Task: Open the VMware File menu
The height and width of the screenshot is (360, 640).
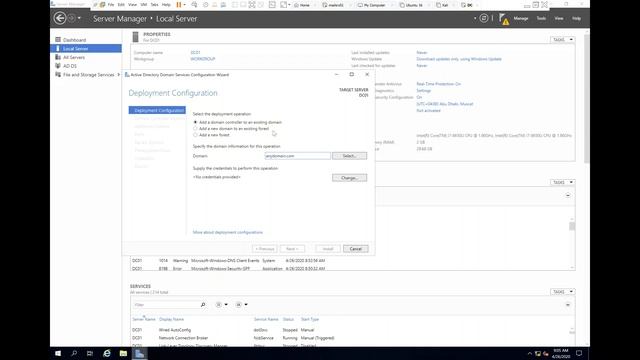Action: 111,5
